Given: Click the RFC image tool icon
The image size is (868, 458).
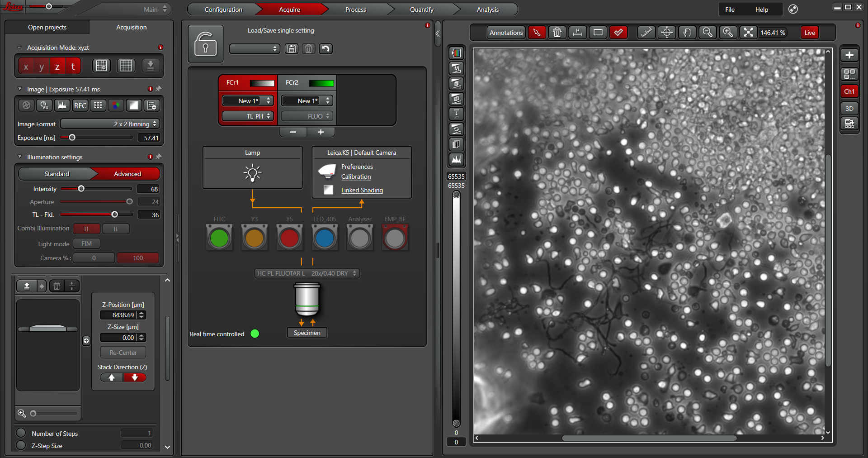Looking at the screenshot, I should click(80, 105).
